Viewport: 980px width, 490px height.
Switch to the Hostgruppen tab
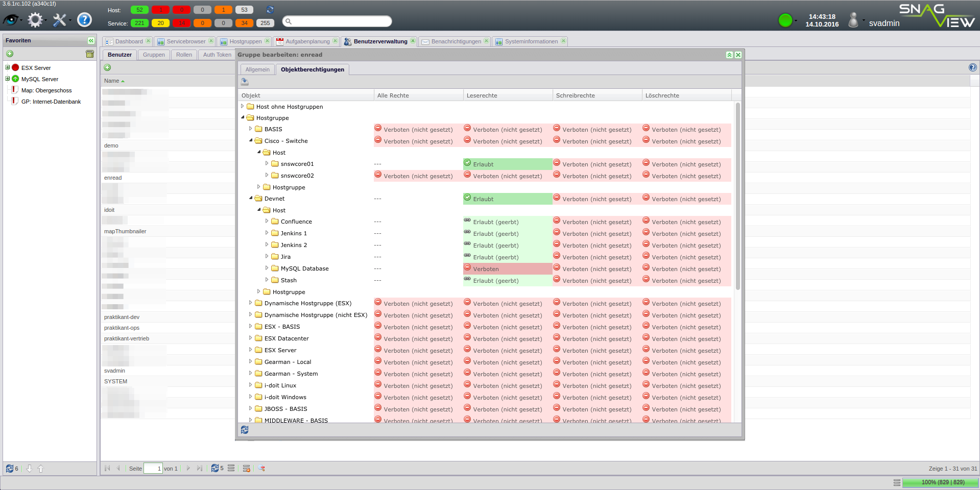[245, 41]
